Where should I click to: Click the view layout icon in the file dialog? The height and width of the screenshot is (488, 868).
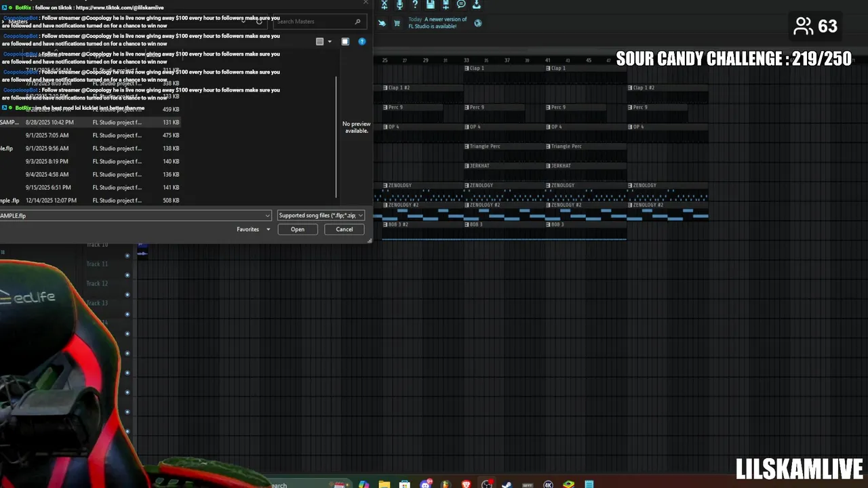(x=319, y=41)
